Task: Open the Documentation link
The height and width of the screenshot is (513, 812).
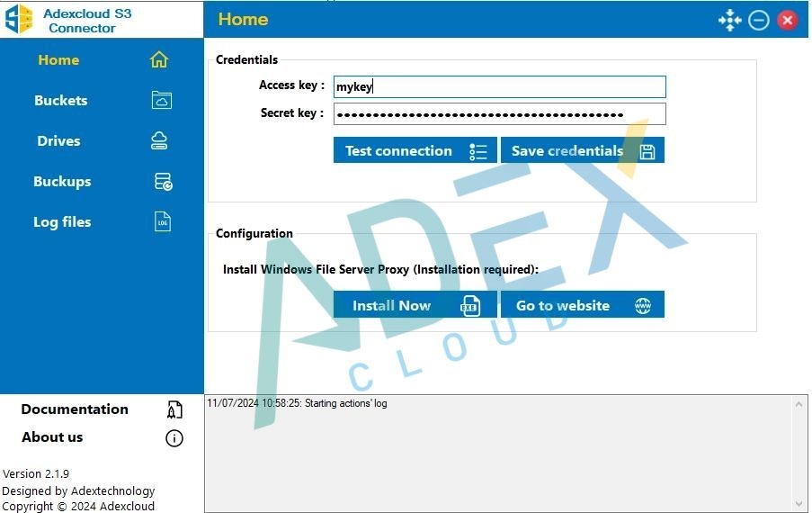Action: 75,409
